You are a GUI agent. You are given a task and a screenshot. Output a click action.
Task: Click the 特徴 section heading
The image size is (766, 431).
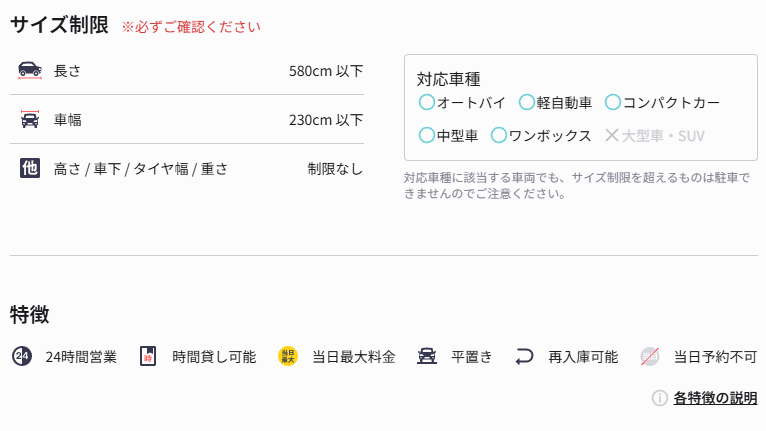pos(30,314)
